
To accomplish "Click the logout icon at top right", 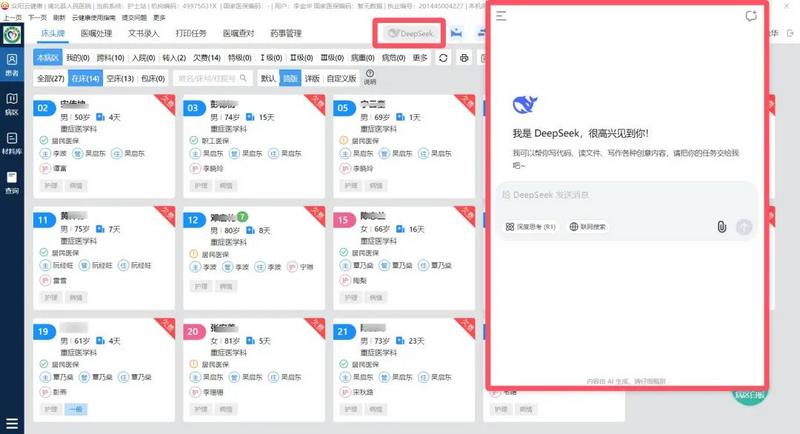I will tap(790, 33).
